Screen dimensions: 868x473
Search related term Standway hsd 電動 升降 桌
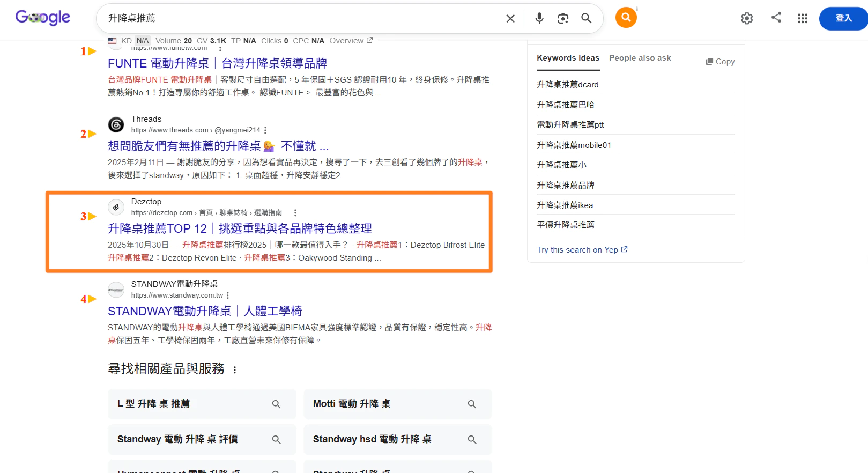398,439
